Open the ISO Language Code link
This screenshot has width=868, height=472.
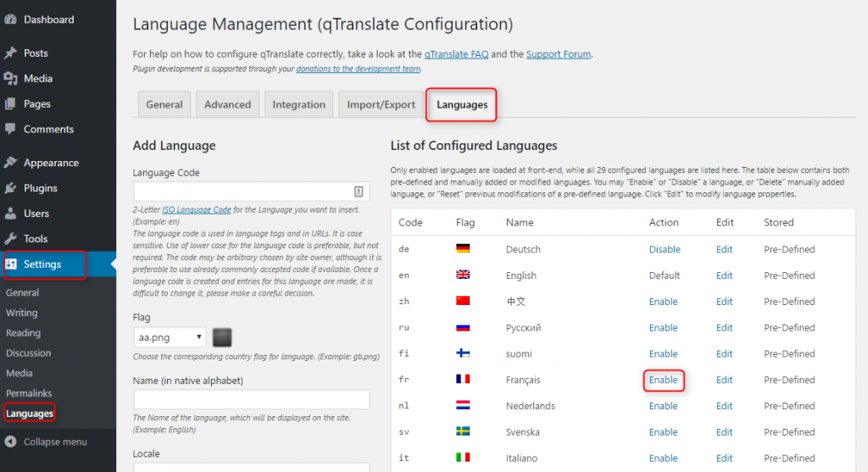click(197, 209)
